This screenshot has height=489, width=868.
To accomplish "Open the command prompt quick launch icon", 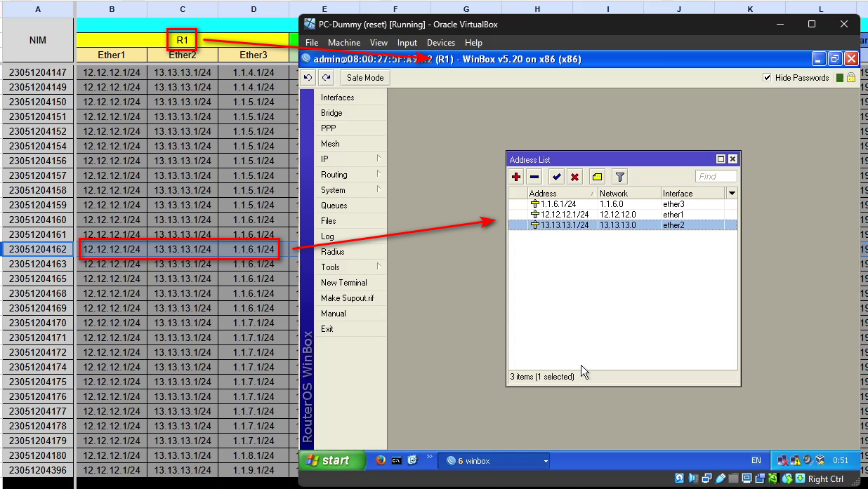I will point(397,460).
